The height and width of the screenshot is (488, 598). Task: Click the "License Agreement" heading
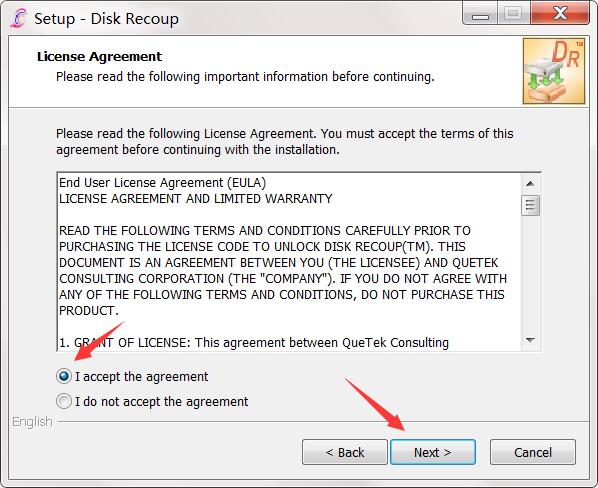pyautogui.click(x=100, y=56)
